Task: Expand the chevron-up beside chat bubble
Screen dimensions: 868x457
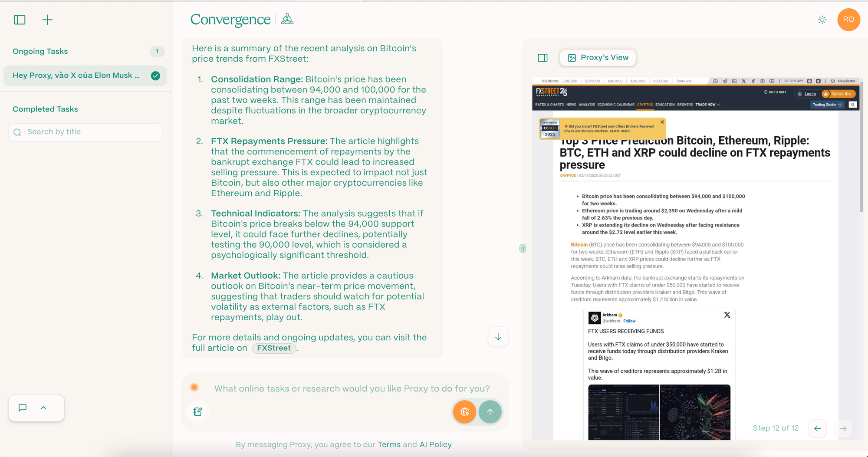Action: tap(43, 408)
